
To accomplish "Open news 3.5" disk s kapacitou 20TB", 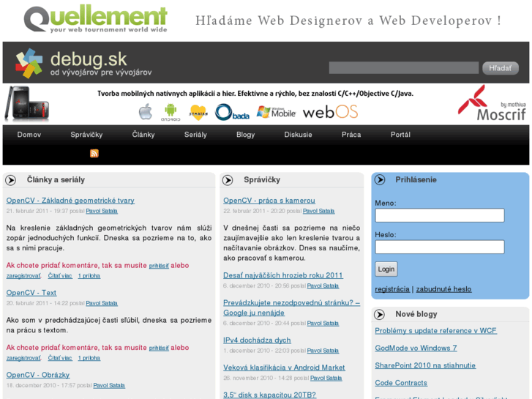I will tap(269, 395).
